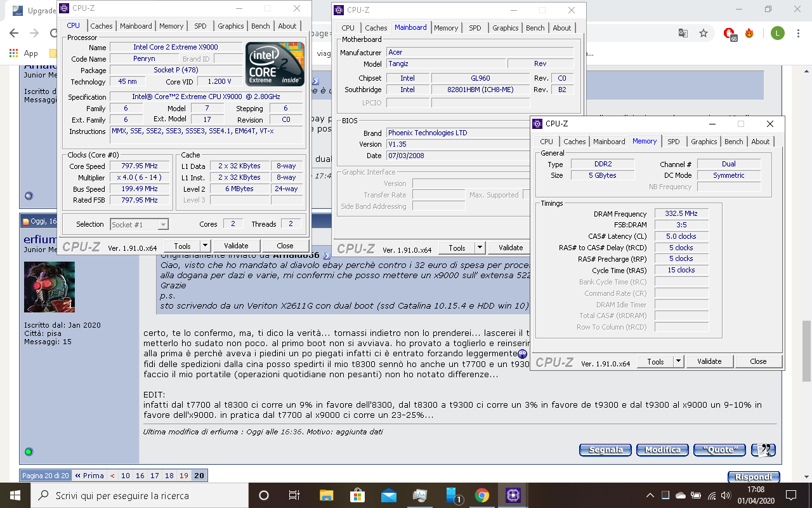Open the green L profile avatar
812x508 pixels.
(778, 33)
